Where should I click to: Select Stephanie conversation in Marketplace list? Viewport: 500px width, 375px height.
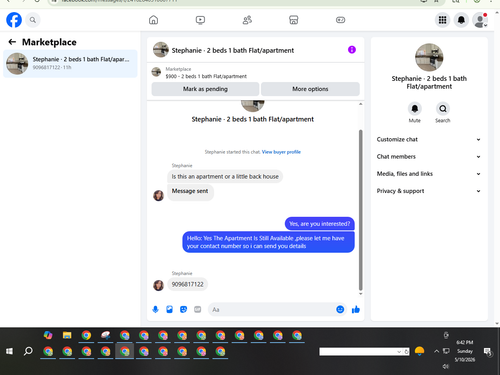(70, 63)
